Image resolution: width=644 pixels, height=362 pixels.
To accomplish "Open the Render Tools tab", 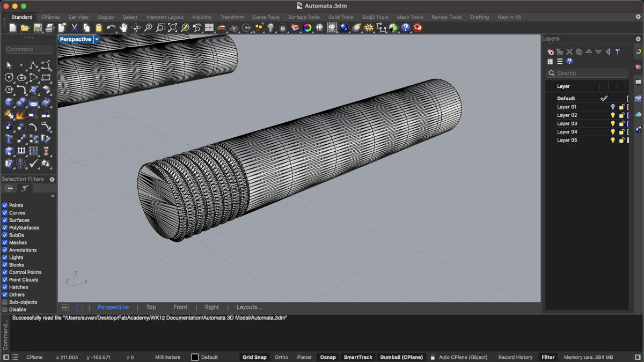I will coord(447,17).
